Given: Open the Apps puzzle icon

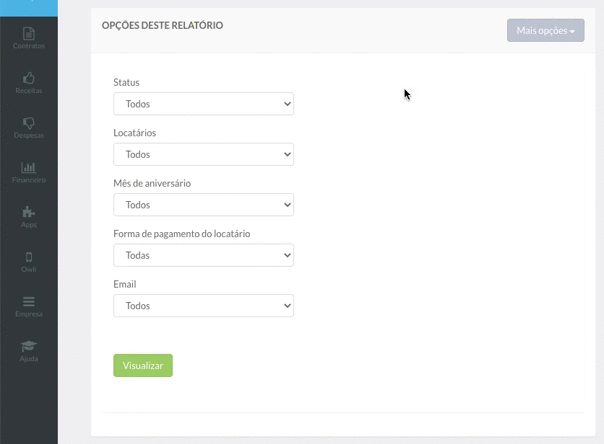Looking at the screenshot, I should point(29,212).
